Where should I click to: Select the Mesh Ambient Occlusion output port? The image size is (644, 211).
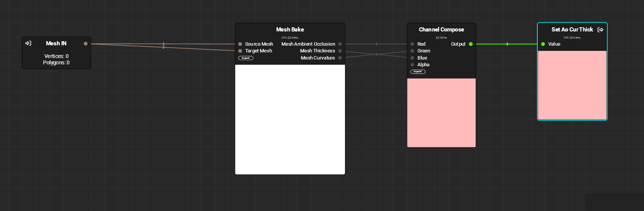coord(340,44)
